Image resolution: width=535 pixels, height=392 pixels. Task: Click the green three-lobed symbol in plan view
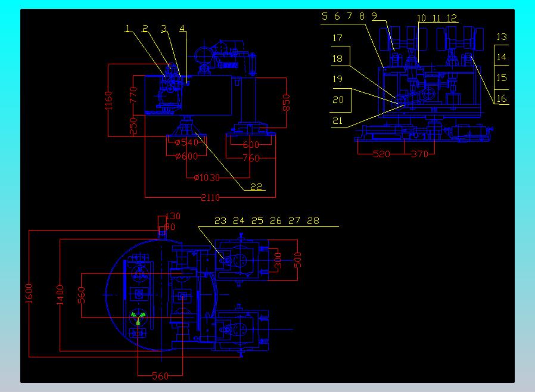(x=138, y=318)
